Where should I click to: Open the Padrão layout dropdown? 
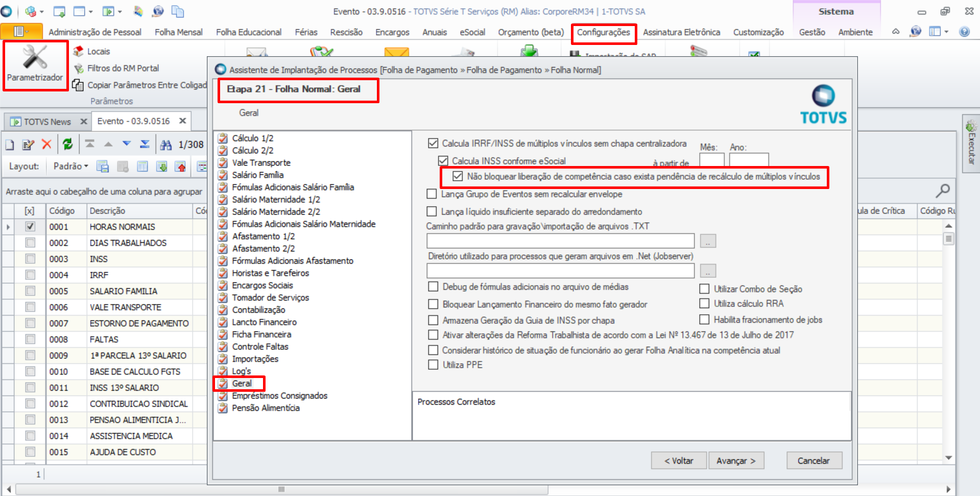(71, 166)
